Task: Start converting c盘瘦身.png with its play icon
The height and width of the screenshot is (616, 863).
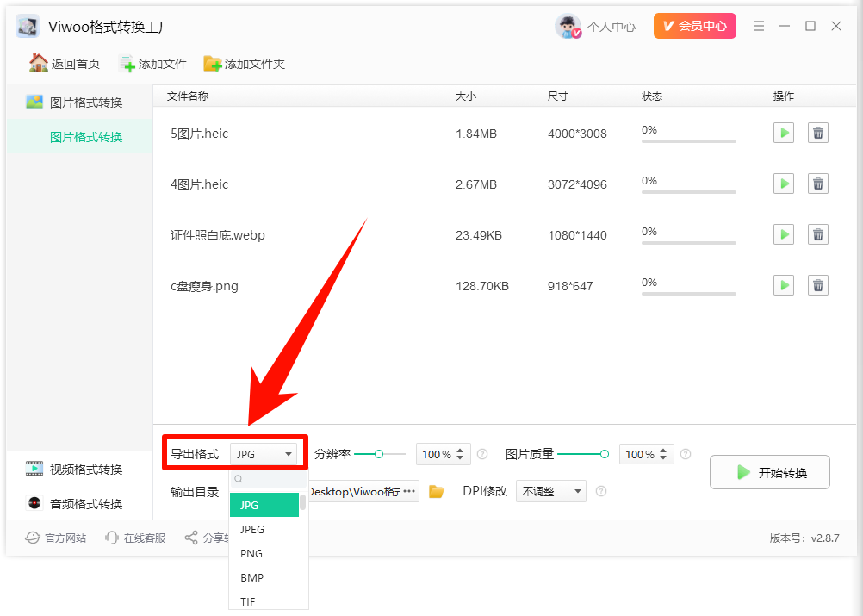Action: coord(784,285)
